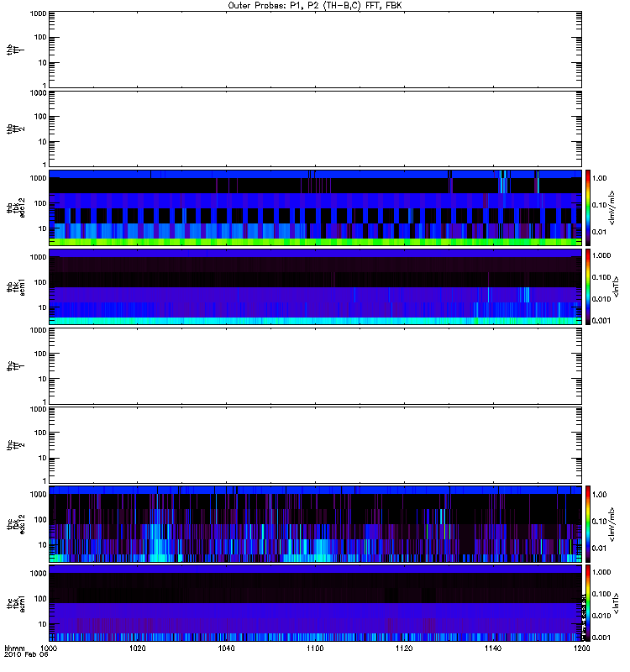The width and height of the screenshot is (630, 672).
Task: Click the 1.00 value on thc edc12 color bar
Action: 599,495
